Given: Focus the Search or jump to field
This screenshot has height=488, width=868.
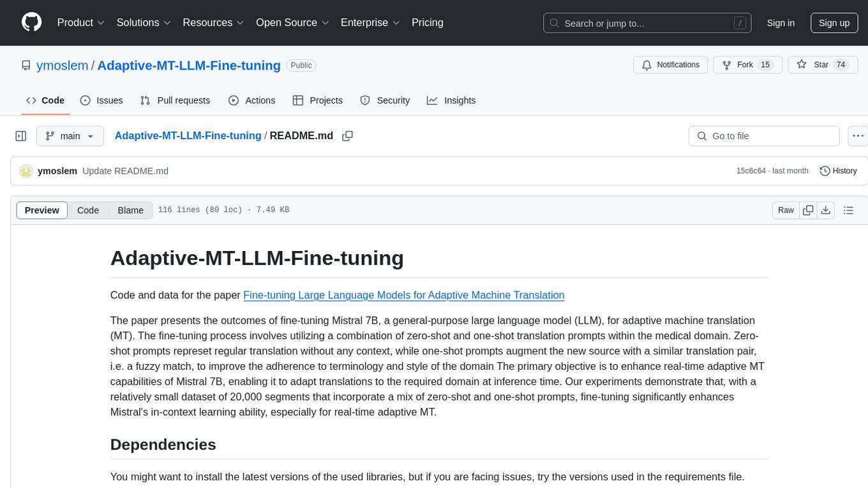Looking at the screenshot, I should 648,23.
